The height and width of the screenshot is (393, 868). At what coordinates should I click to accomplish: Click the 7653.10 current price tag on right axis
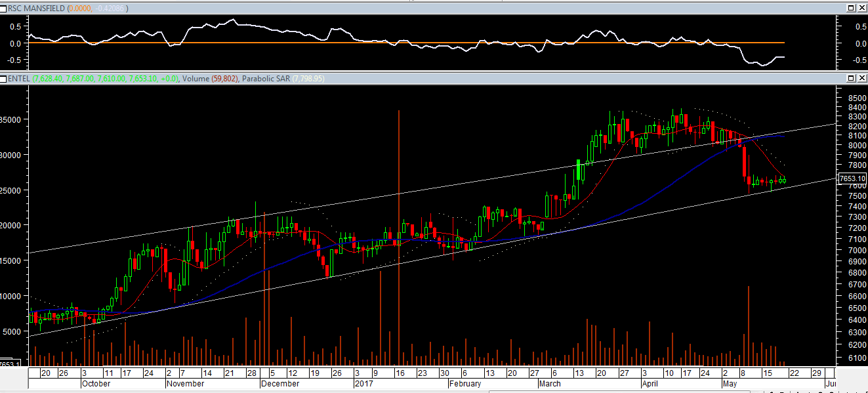click(851, 178)
